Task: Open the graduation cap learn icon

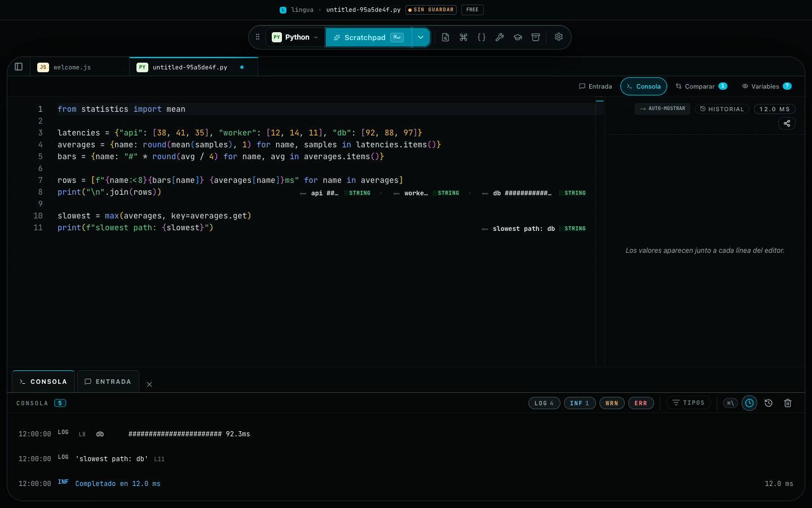Action: point(518,37)
